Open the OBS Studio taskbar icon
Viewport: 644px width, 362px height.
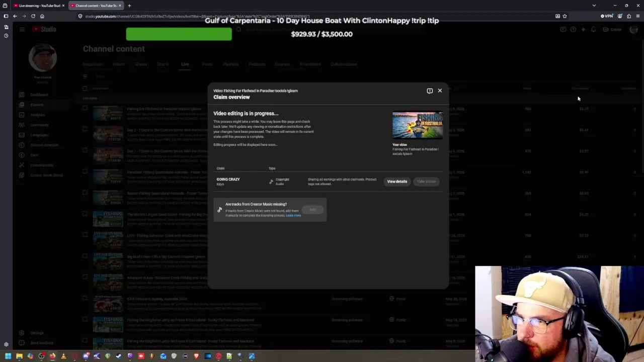(41, 356)
